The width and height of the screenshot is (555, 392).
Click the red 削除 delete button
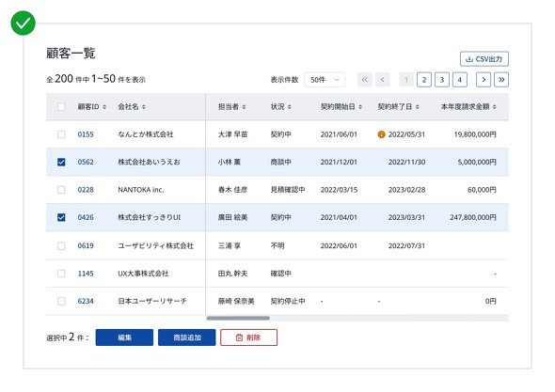249,337
